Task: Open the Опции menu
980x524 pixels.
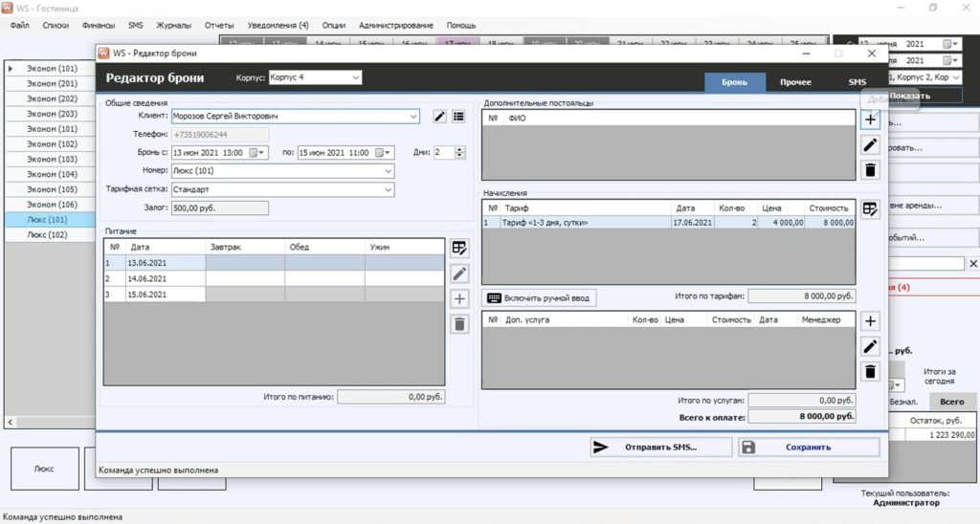Action: [x=334, y=26]
